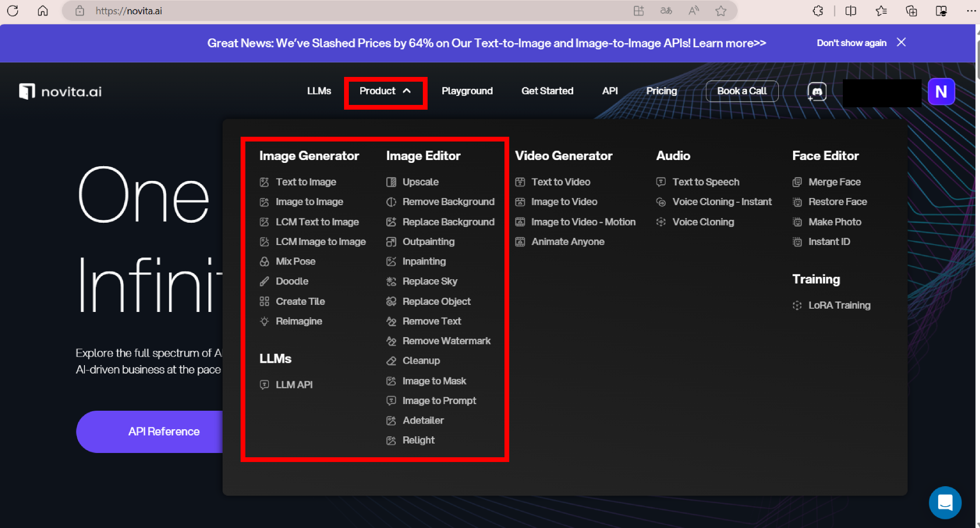This screenshot has height=528, width=980.
Task: Click the Discord icon in navbar
Action: pyautogui.click(x=817, y=91)
